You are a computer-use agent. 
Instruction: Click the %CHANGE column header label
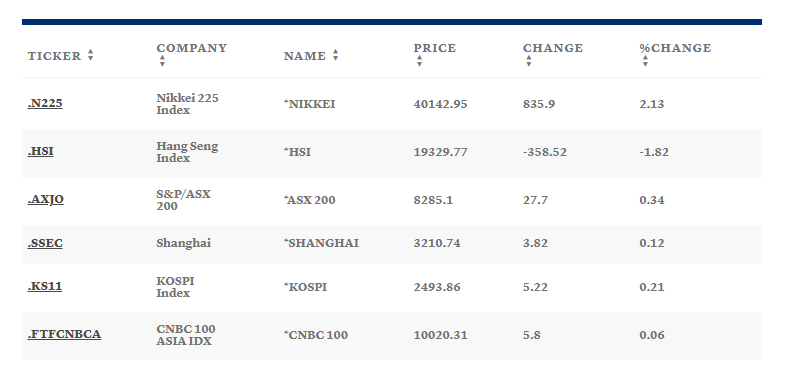pos(675,48)
